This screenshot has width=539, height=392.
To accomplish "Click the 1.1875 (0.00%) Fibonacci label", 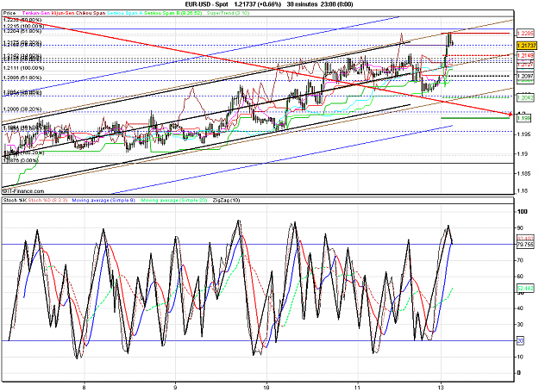I will click(21, 160).
